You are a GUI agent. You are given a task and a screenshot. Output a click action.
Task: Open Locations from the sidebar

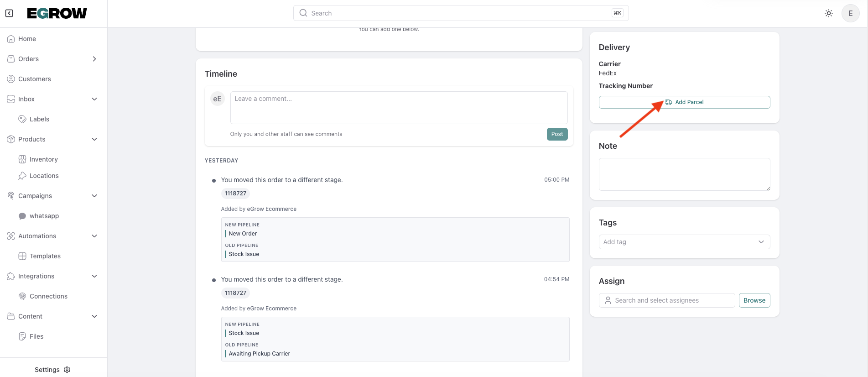44,176
